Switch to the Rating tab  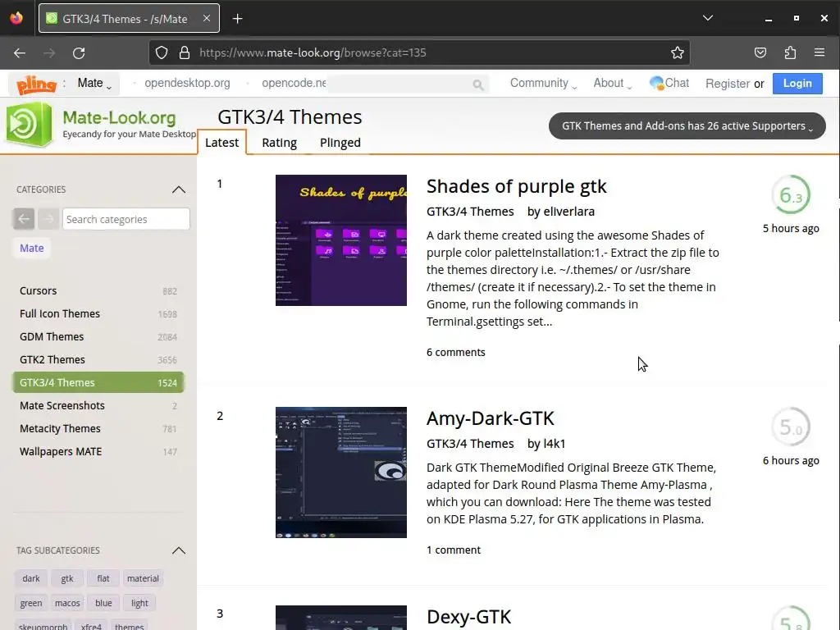[x=279, y=143]
